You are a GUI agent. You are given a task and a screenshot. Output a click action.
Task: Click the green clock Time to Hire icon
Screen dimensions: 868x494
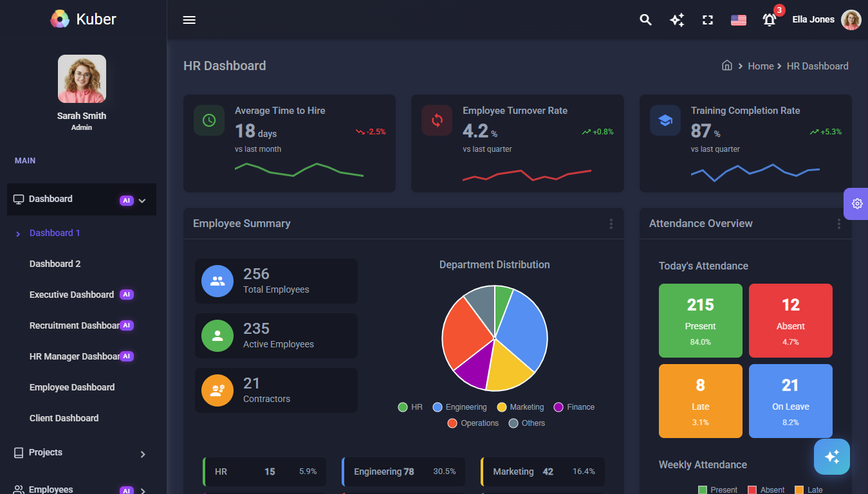209,120
